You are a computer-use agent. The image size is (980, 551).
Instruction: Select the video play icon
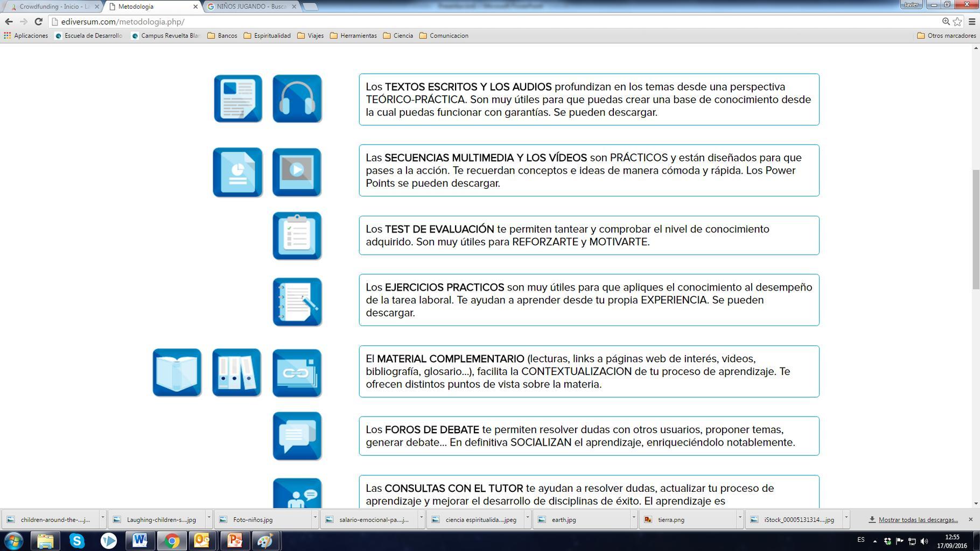tap(297, 172)
